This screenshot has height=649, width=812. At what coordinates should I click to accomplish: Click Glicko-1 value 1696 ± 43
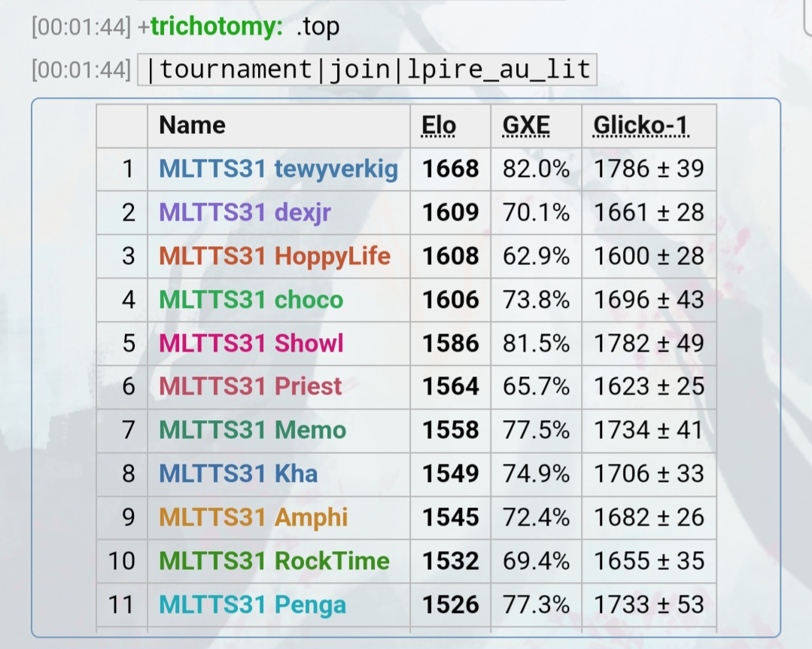point(649,300)
